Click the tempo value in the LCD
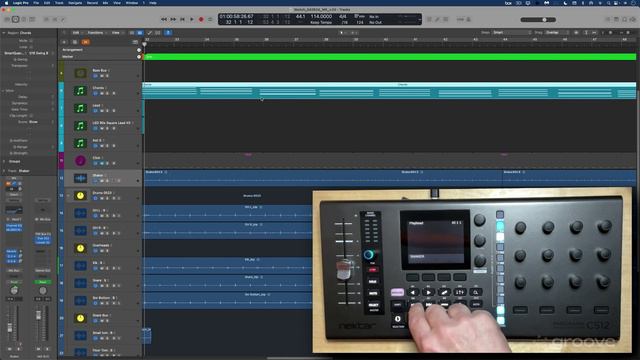The image size is (640, 360). click(321, 17)
